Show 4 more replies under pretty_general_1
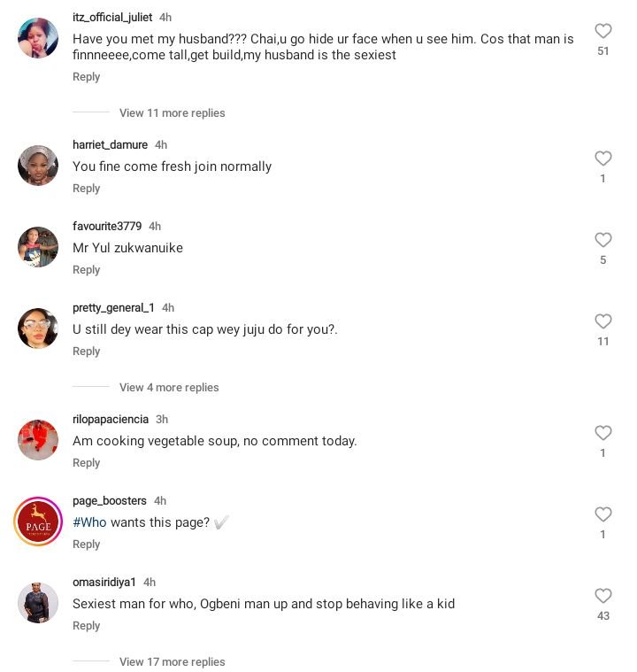637x672 pixels. tap(169, 388)
